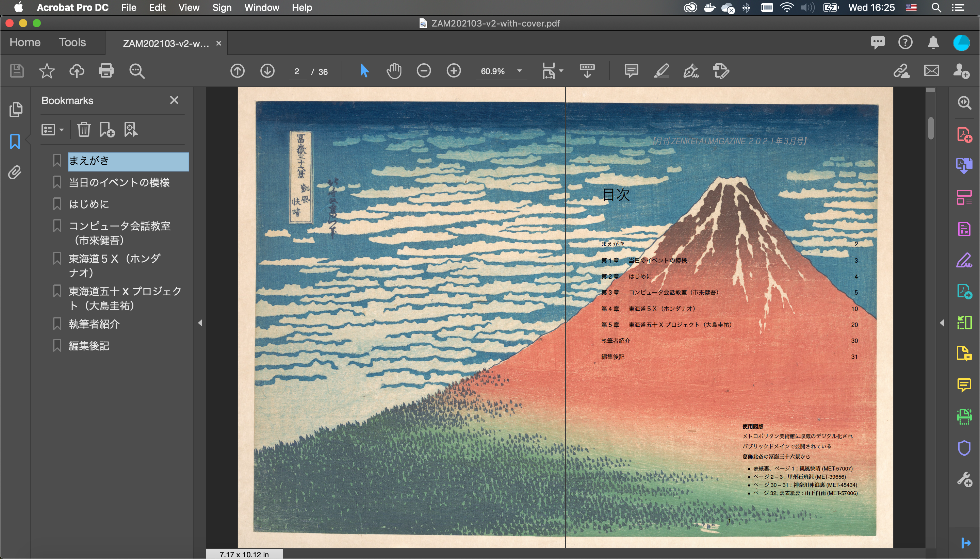Go to previous page arrow
Screen dimensions: 980x559
[238, 71]
